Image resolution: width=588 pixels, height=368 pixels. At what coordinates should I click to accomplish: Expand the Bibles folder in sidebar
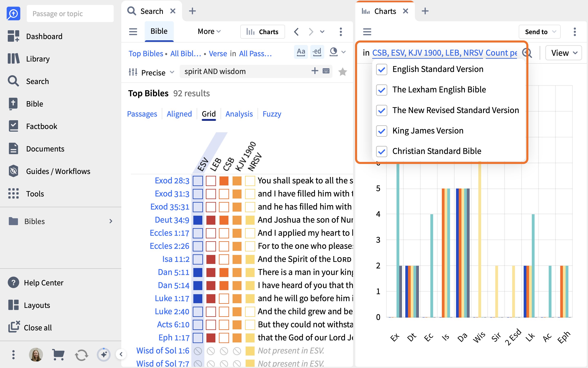(110, 221)
